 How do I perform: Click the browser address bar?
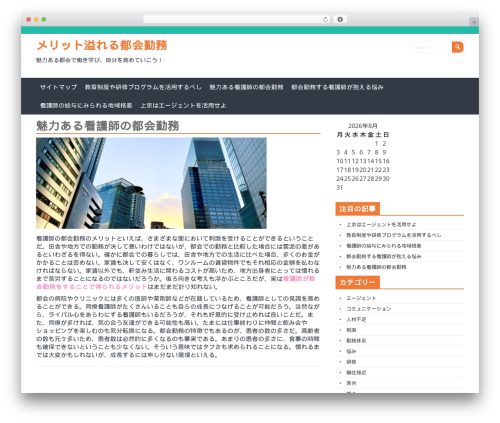point(237,19)
